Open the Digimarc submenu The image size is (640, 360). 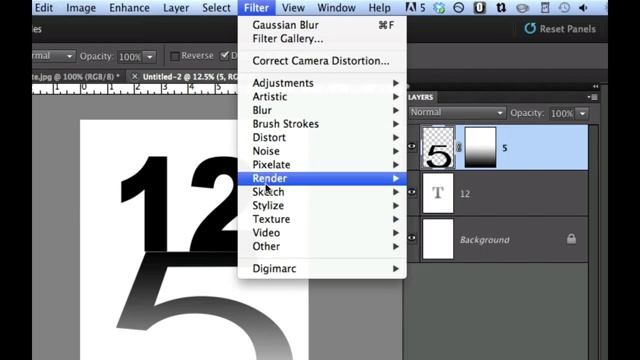tap(322, 269)
